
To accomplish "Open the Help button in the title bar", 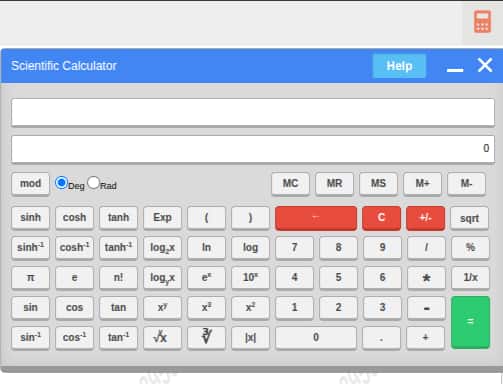I will point(399,66).
